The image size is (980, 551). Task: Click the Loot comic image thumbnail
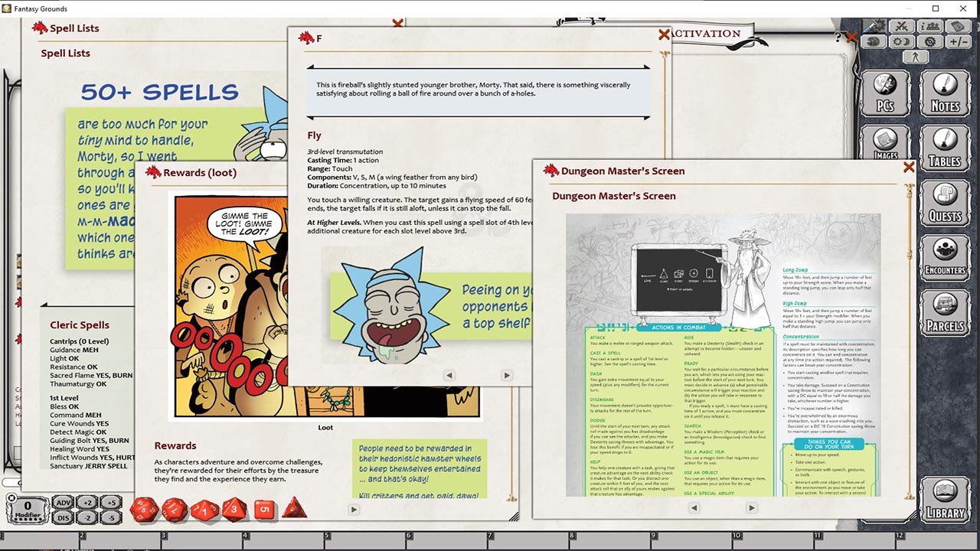pos(325,306)
